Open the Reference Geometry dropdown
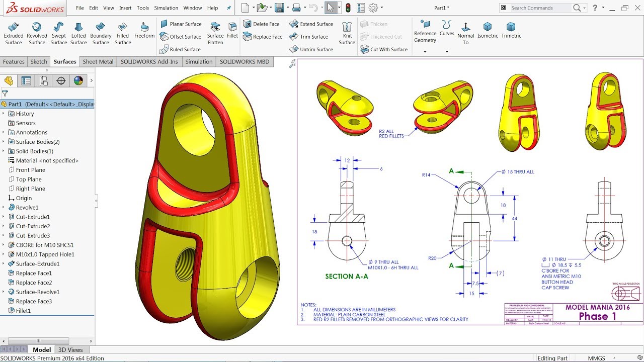The image size is (644, 362). coord(425,51)
